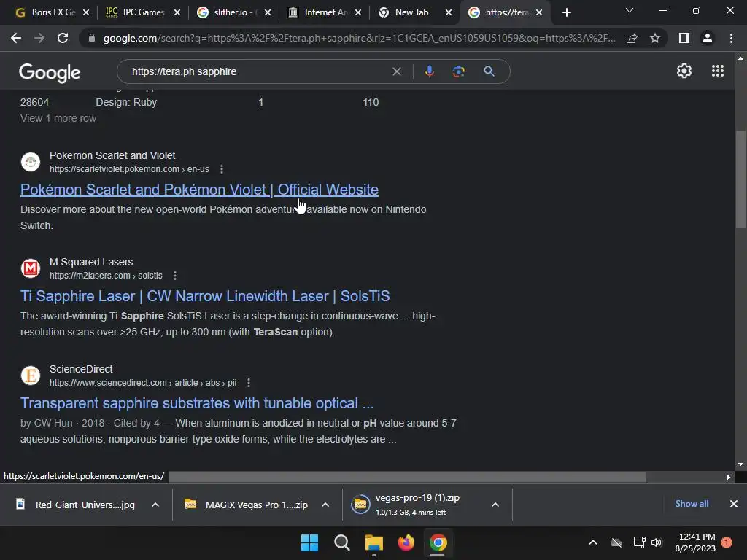
Task: Show all downloads
Action: tap(692, 504)
